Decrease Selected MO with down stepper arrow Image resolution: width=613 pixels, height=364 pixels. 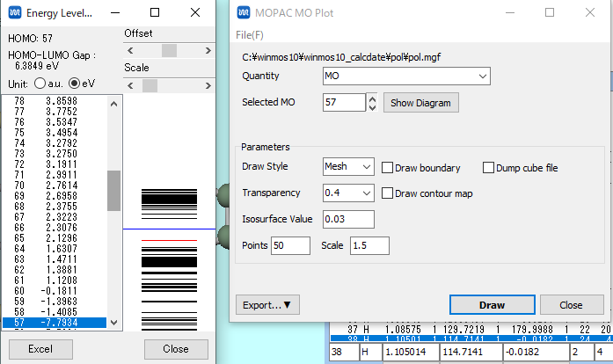coord(372,107)
